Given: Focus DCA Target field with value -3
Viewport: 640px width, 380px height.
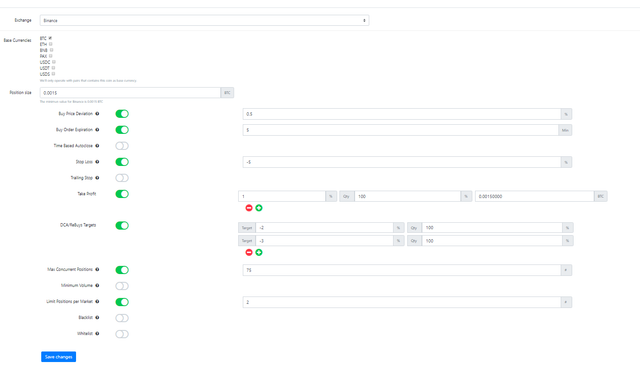Looking at the screenshot, I should (x=324, y=241).
